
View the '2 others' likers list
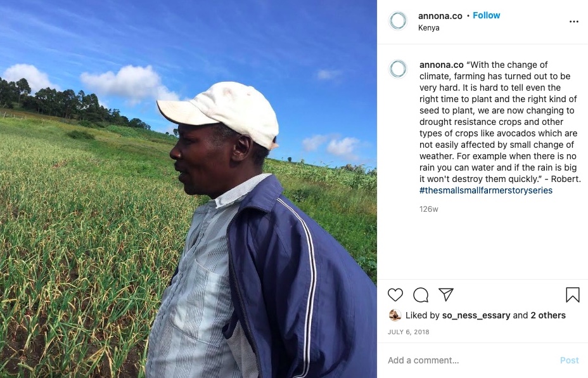point(548,315)
